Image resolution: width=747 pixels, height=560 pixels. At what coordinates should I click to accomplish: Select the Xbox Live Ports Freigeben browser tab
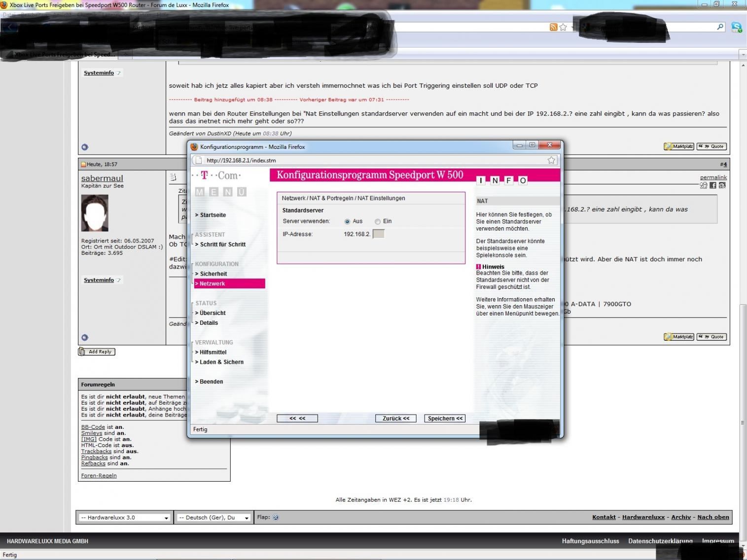(65, 54)
